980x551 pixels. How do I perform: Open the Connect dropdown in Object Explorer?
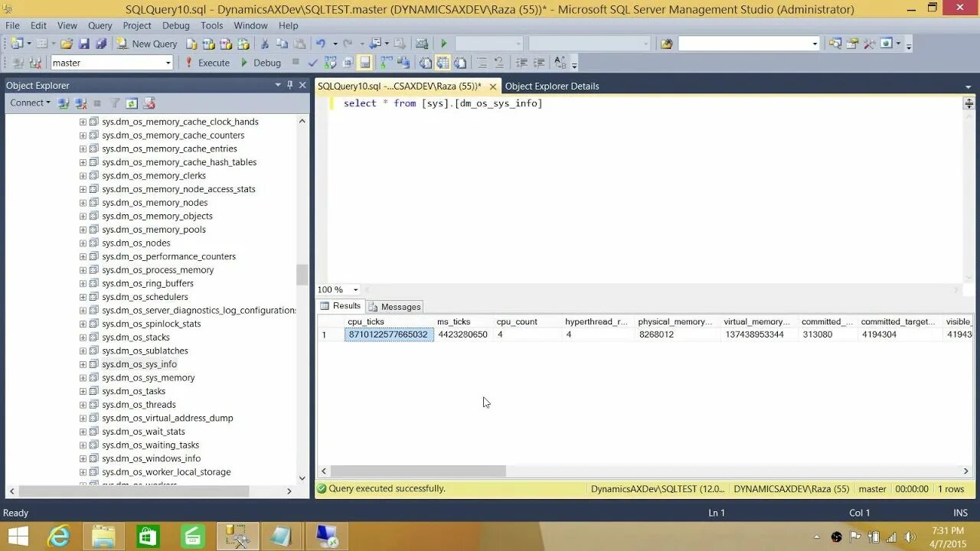30,103
